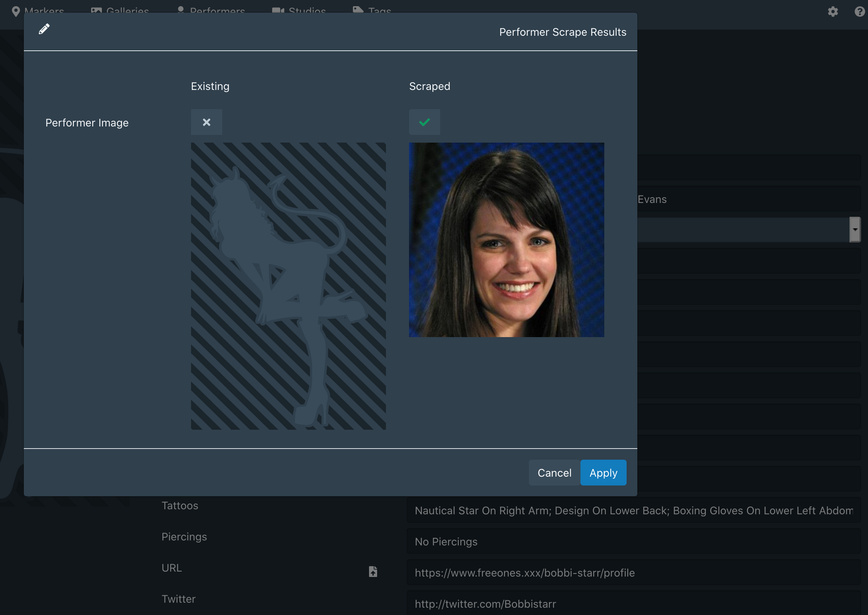This screenshot has width=868, height=615.
Task: Accept scraped performer image with the checkmark toggle
Action: [x=424, y=122]
